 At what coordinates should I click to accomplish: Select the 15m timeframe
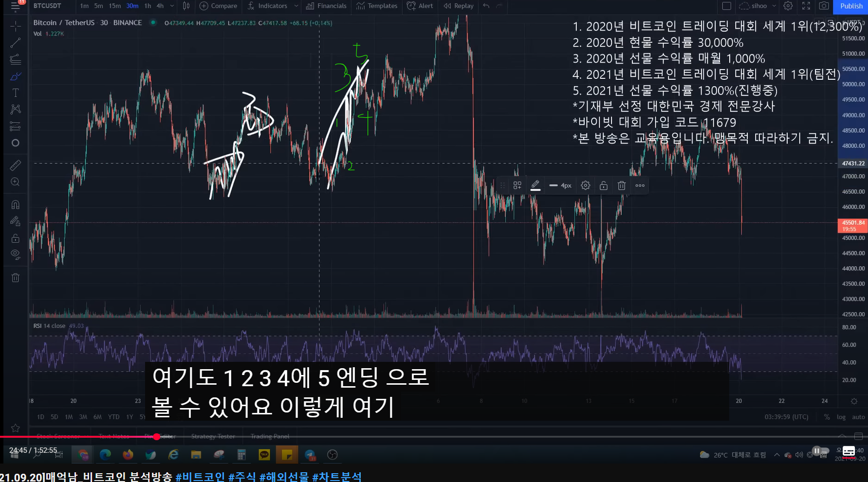(115, 6)
